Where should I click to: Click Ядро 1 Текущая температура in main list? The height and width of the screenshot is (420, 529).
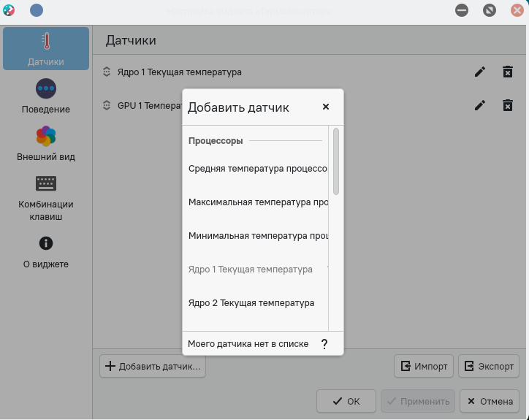[x=180, y=72]
